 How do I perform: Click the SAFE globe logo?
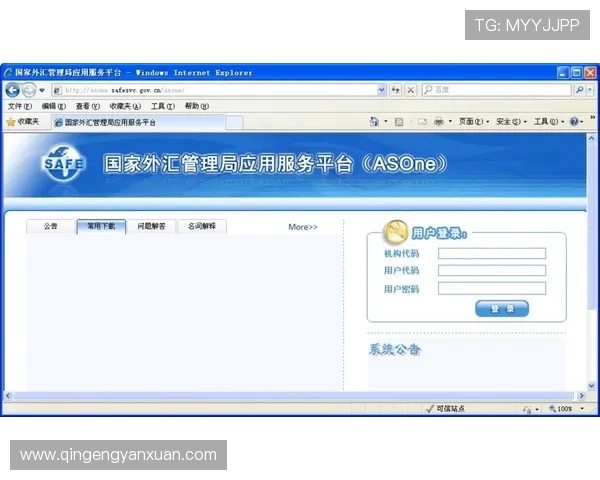[63, 163]
